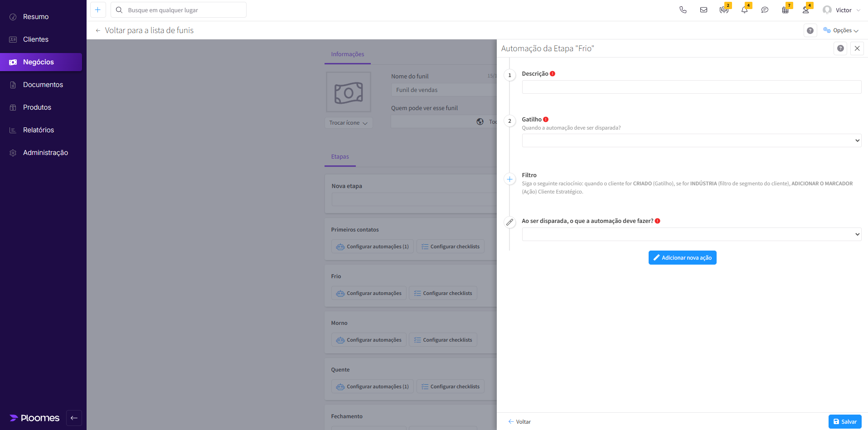Open the chat bubble icon
Screen dimensions: 868x430
click(765, 10)
